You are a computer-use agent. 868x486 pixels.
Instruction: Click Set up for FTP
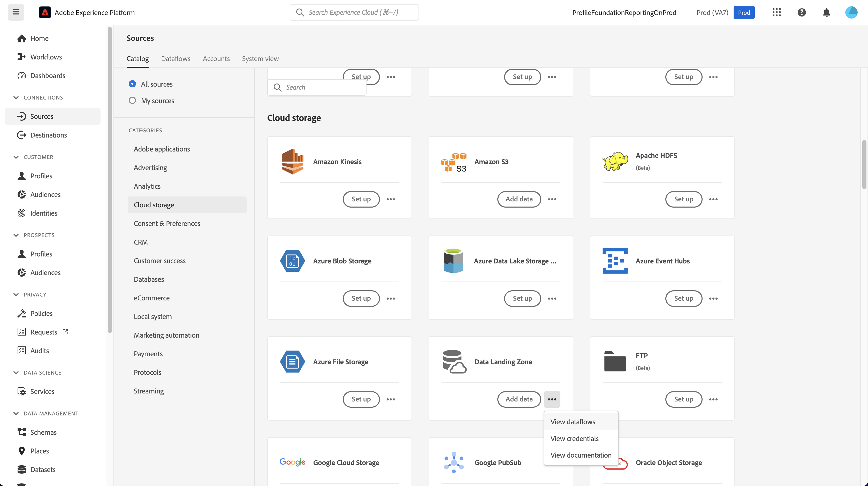tap(684, 399)
